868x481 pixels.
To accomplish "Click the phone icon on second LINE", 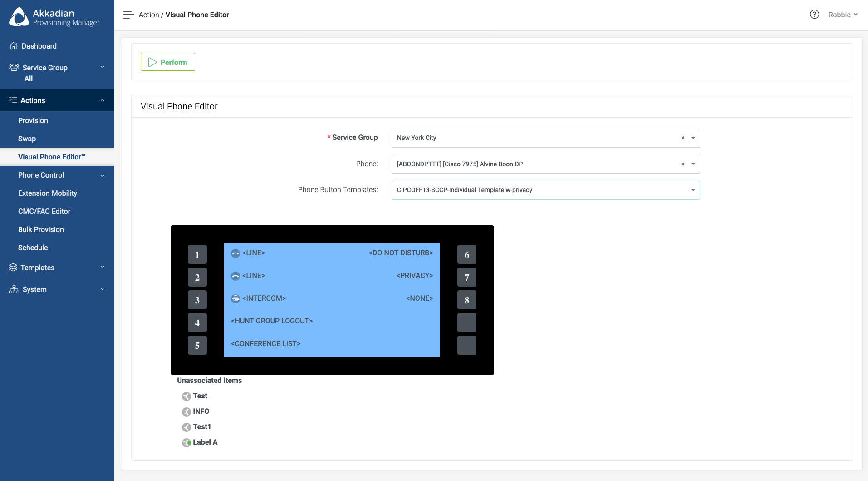I will pyautogui.click(x=235, y=276).
